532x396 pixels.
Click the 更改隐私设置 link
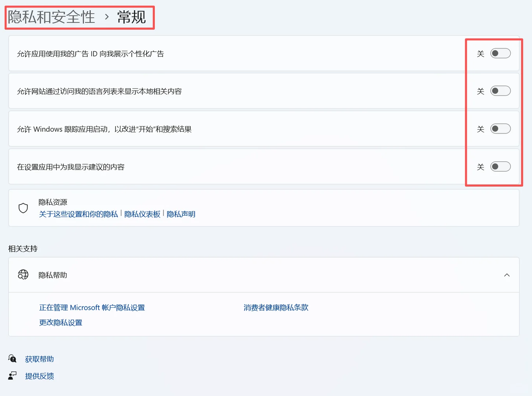pos(60,322)
